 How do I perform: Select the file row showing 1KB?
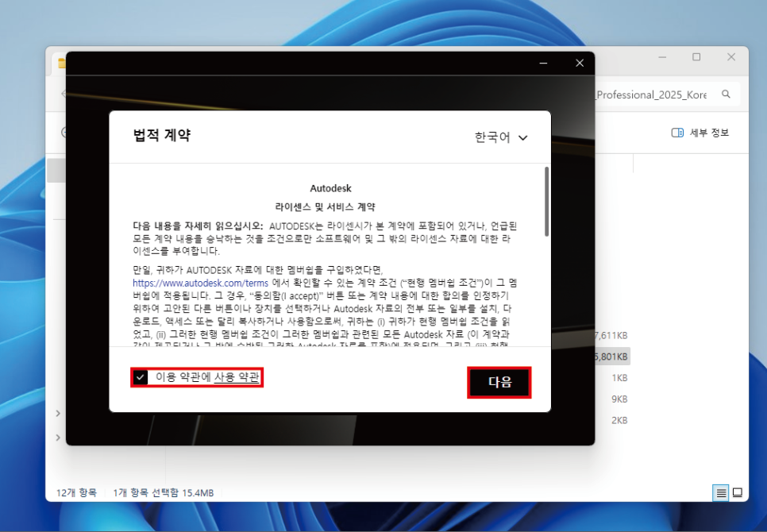[x=612, y=378]
